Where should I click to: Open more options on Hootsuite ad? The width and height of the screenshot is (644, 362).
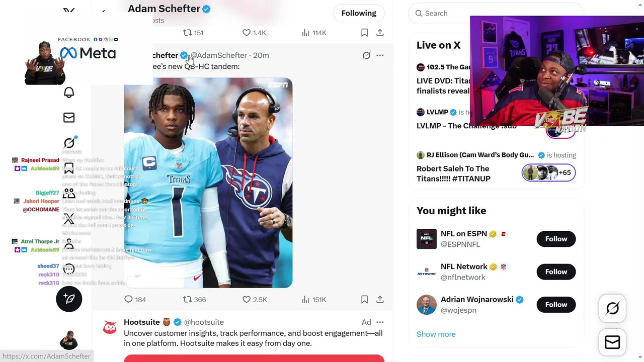click(x=380, y=322)
